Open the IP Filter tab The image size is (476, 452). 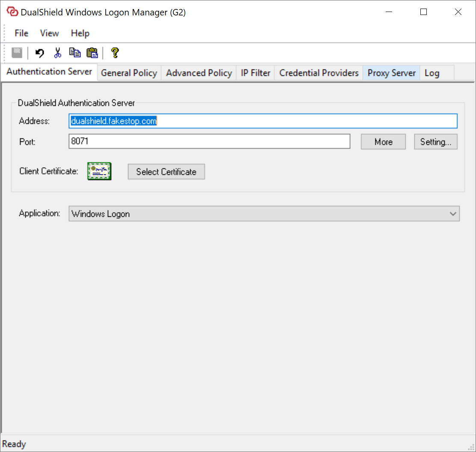pyautogui.click(x=256, y=73)
